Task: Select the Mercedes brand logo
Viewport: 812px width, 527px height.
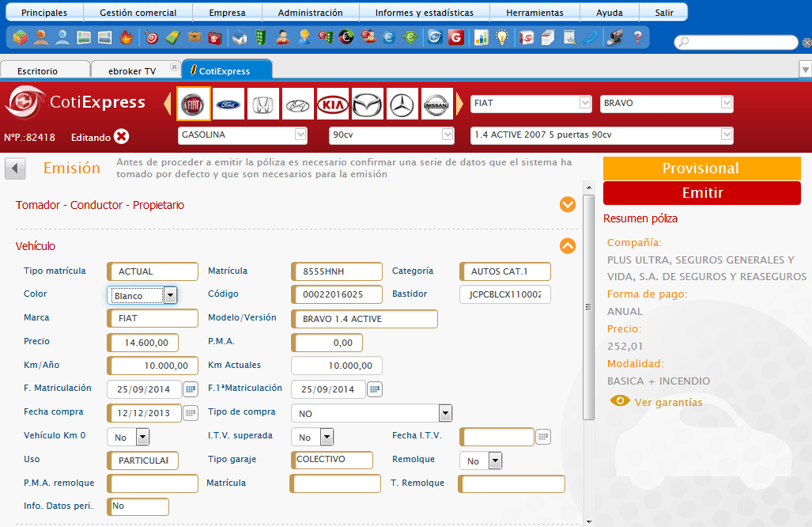Action: coord(402,104)
